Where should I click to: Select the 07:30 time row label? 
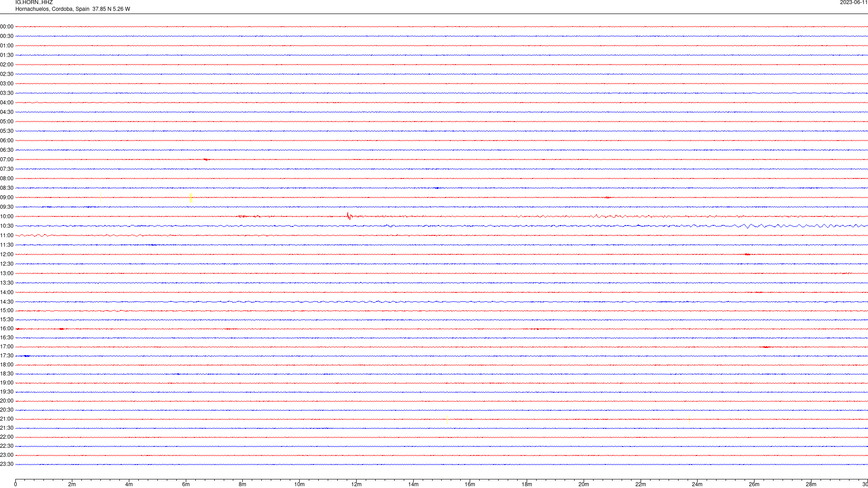point(7,169)
